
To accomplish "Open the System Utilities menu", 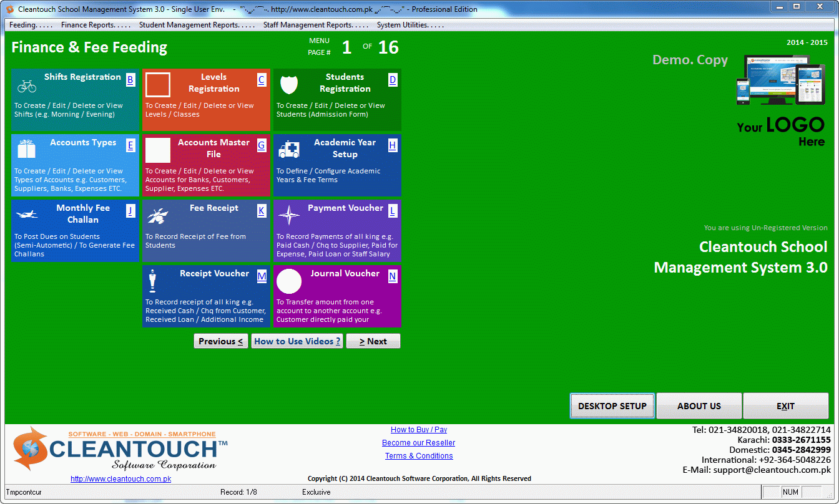I will tap(411, 25).
